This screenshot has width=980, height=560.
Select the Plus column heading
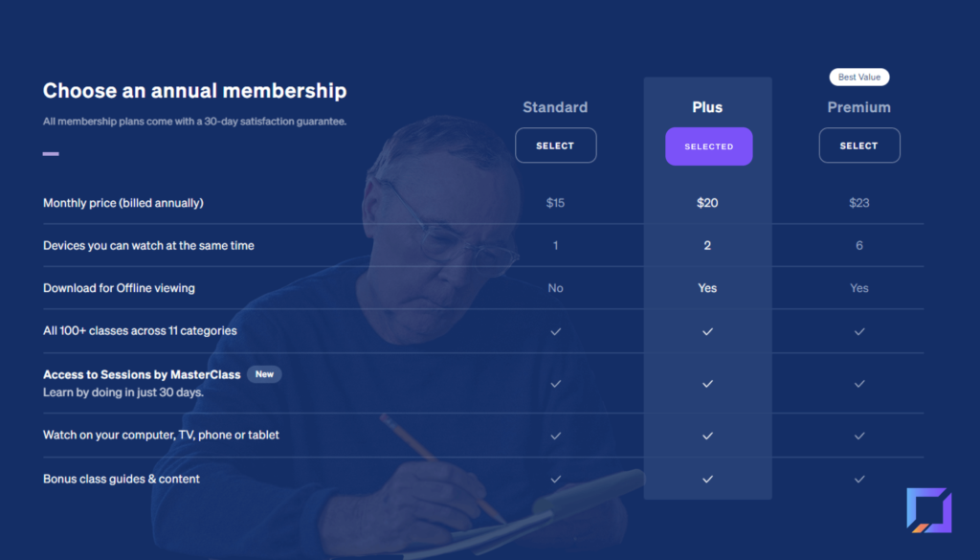pos(707,107)
